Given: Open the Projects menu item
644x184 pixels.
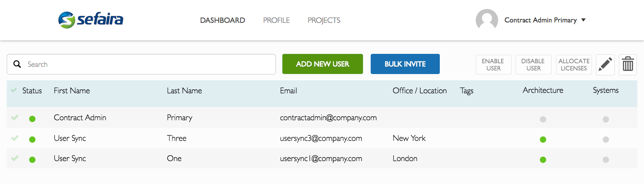Looking at the screenshot, I should coord(324,20).
